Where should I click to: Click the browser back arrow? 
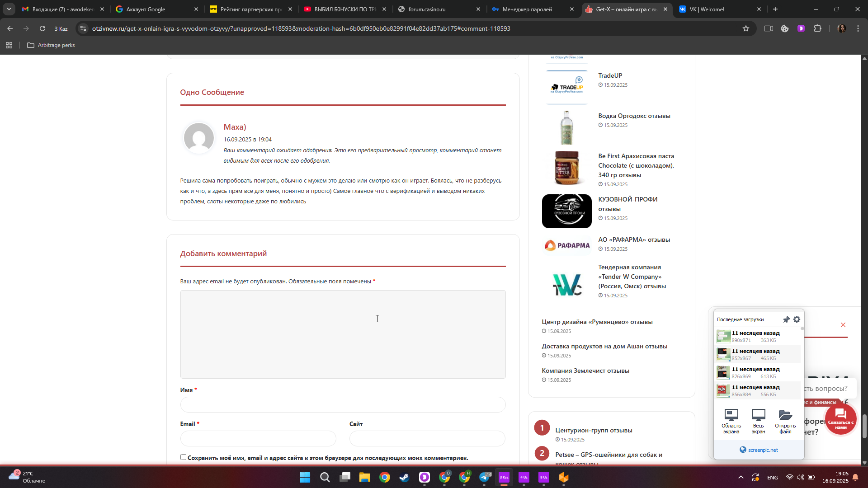[x=10, y=28]
